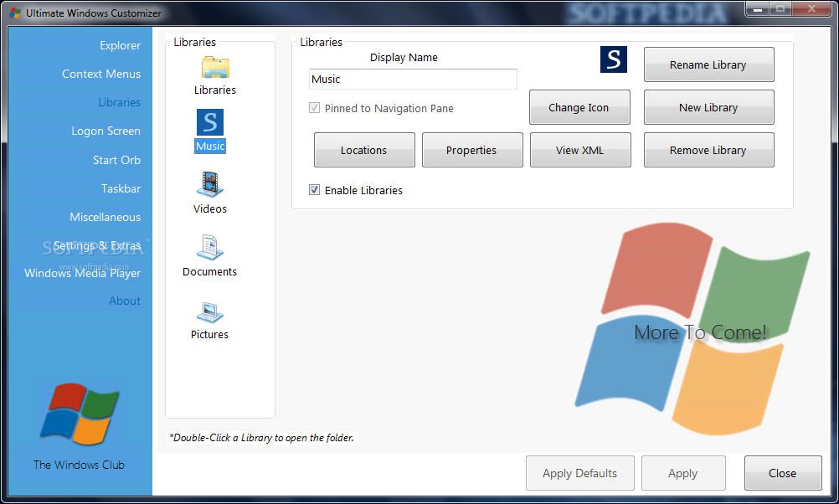Viewport: 839px width, 504px height.
Task: Minimize the Ultimate Windows Customizer window
Action: [758, 9]
